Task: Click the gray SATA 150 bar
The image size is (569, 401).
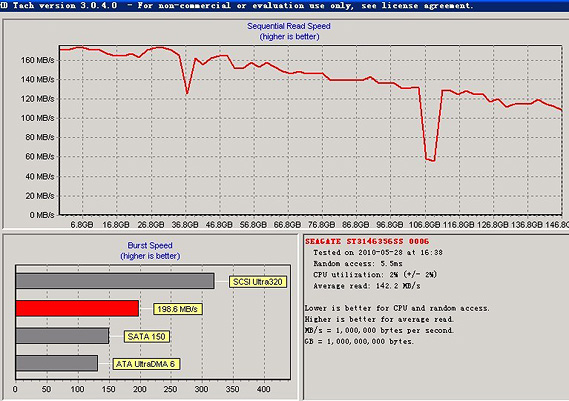Action: coord(62,336)
